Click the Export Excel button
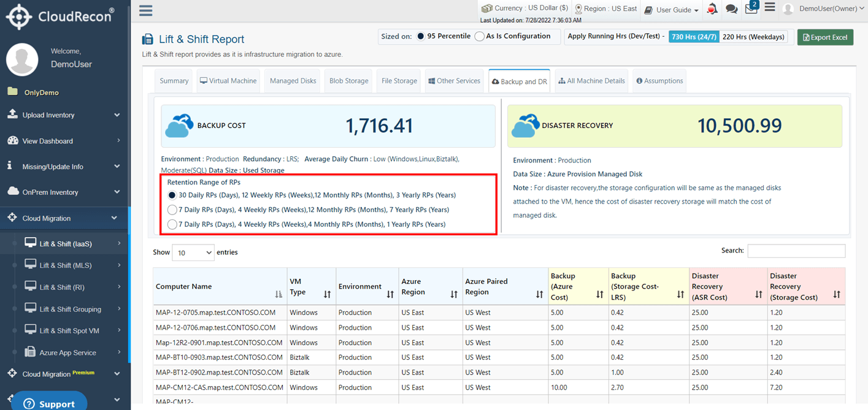Viewport: 868px width, 410px height. [x=825, y=37]
